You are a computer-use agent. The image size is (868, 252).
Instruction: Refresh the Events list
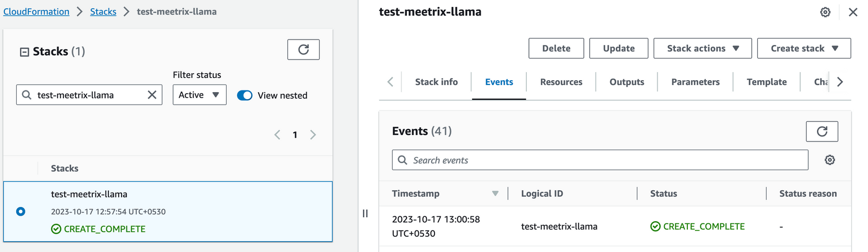coord(822,131)
